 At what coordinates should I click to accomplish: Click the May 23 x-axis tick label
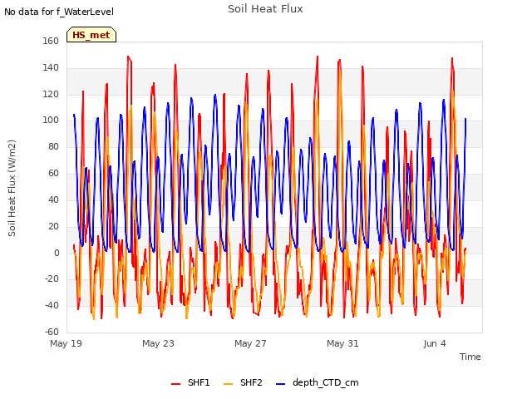click(158, 343)
